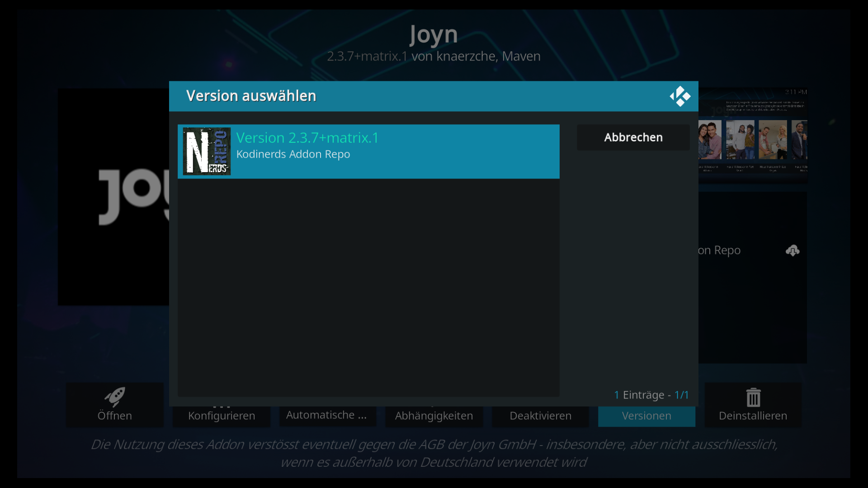868x488 pixels.
Task: Select Version 2.3.7+matrix.1 entry
Action: (x=368, y=151)
